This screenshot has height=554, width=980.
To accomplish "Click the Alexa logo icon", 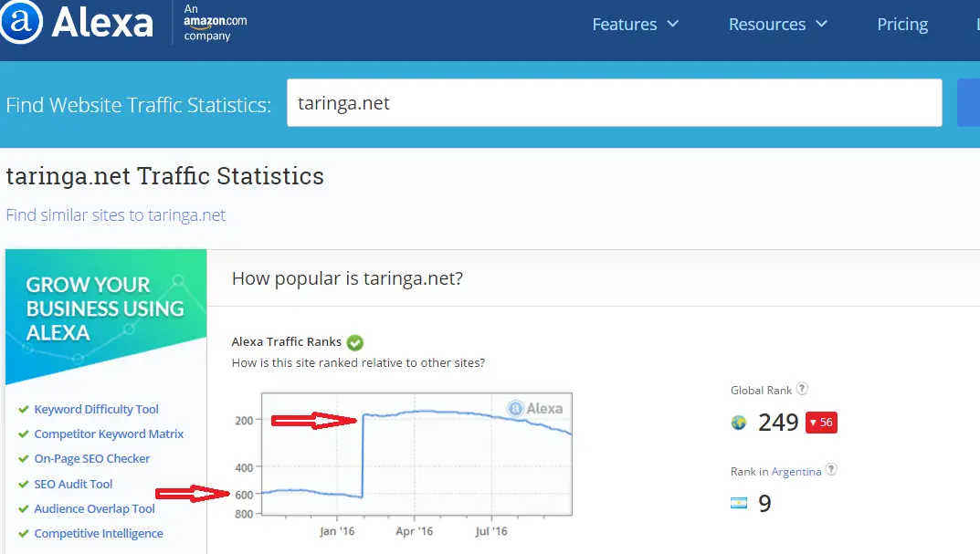I will [21, 22].
